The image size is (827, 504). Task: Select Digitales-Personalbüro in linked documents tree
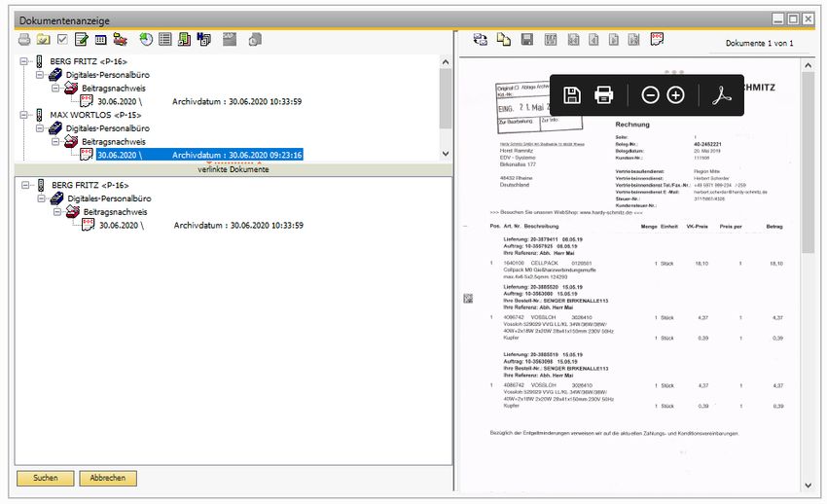point(109,198)
